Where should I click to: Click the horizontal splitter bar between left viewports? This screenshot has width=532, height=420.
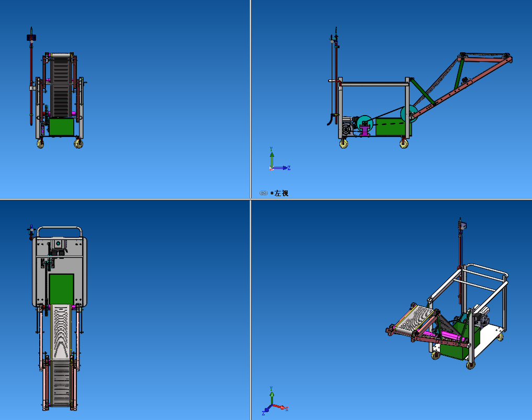click(126, 199)
